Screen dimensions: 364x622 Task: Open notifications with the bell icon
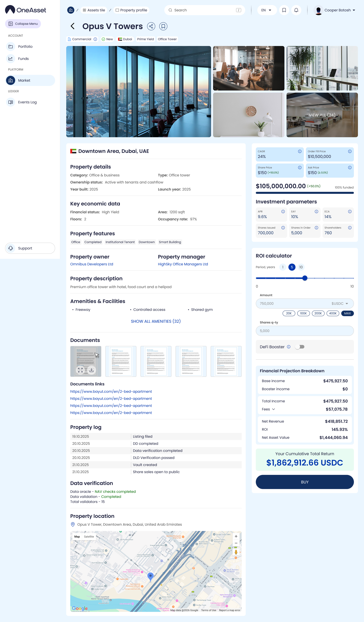(296, 10)
